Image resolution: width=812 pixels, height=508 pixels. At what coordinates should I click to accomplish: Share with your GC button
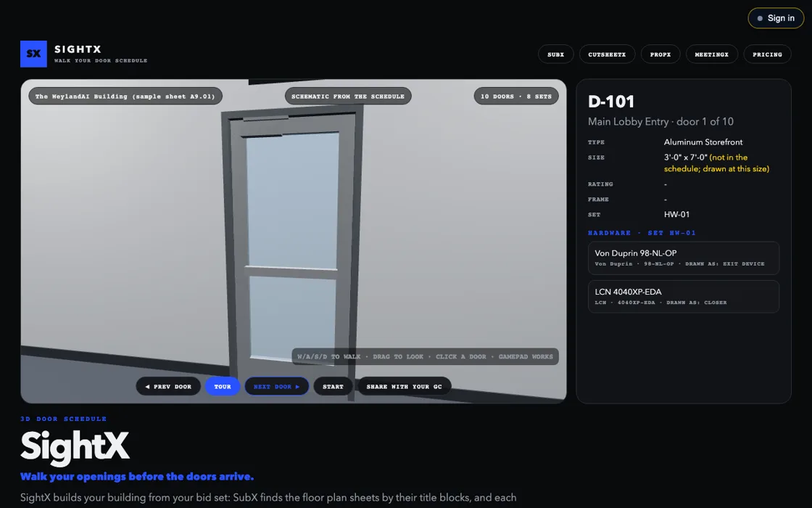pos(404,386)
